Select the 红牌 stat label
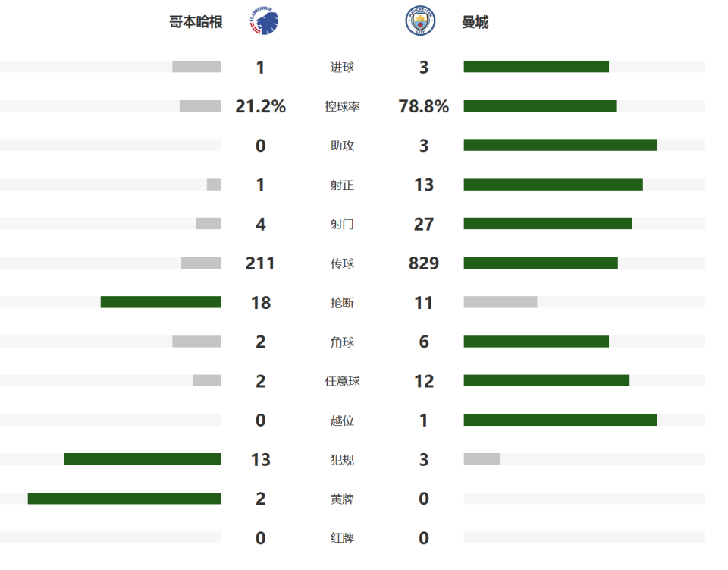Screen dimensions: 728x570 342,538
